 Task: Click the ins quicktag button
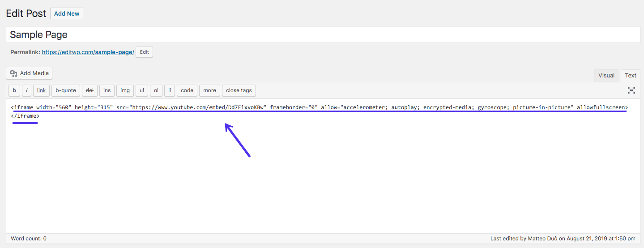pyautogui.click(x=107, y=90)
